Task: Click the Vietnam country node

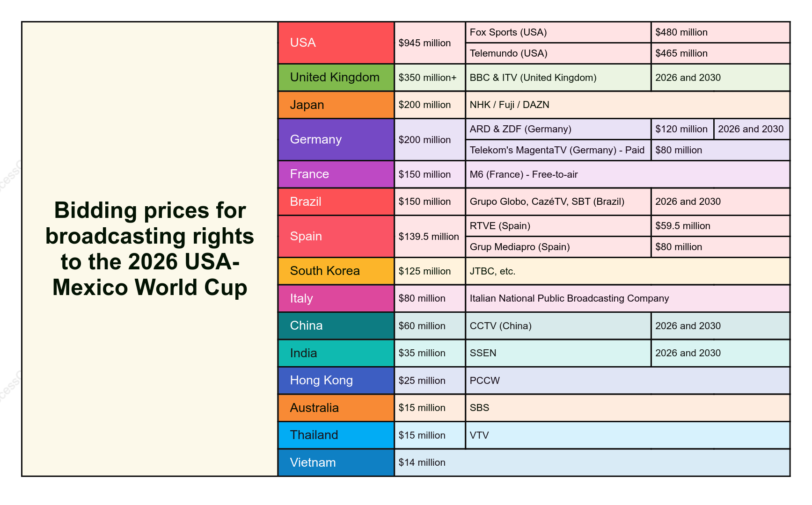Action: point(336,462)
